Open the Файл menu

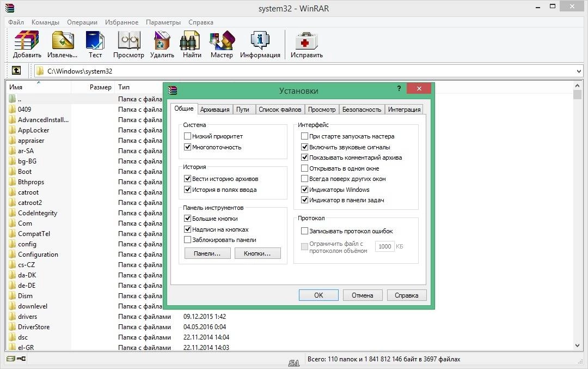click(16, 22)
